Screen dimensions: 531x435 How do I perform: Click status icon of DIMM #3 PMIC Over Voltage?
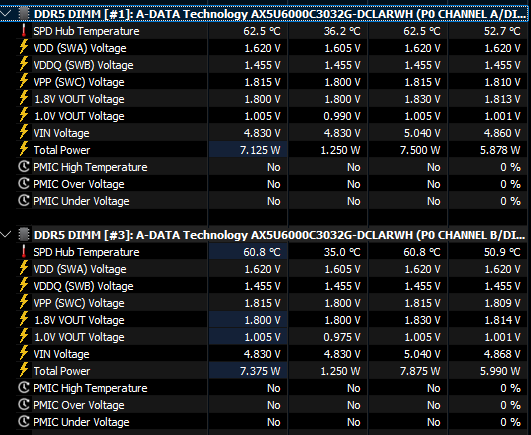pos(24,405)
